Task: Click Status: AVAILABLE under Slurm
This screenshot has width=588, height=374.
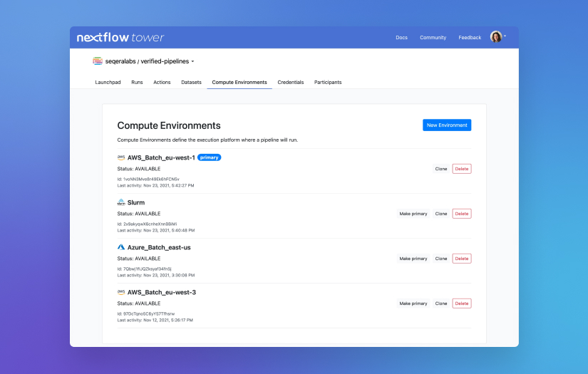Action: click(x=139, y=214)
